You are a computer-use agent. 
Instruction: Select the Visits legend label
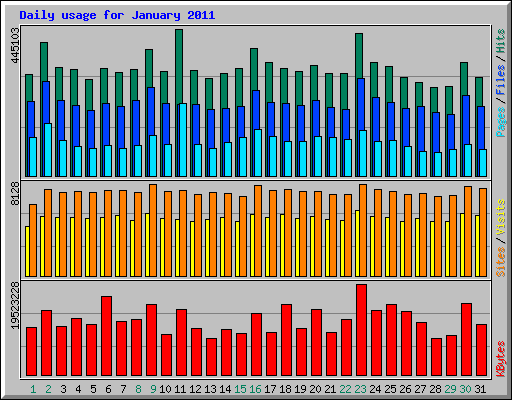pyautogui.click(x=501, y=218)
